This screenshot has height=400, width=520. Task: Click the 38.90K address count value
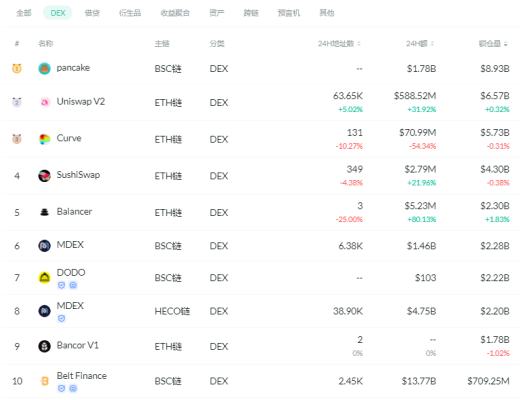click(348, 311)
